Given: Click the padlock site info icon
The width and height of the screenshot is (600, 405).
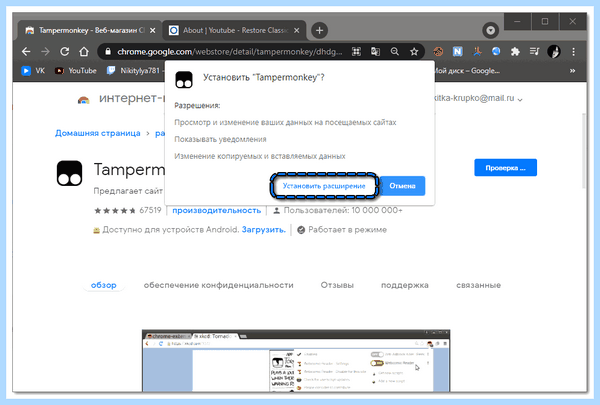Looking at the screenshot, I should tap(108, 52).
